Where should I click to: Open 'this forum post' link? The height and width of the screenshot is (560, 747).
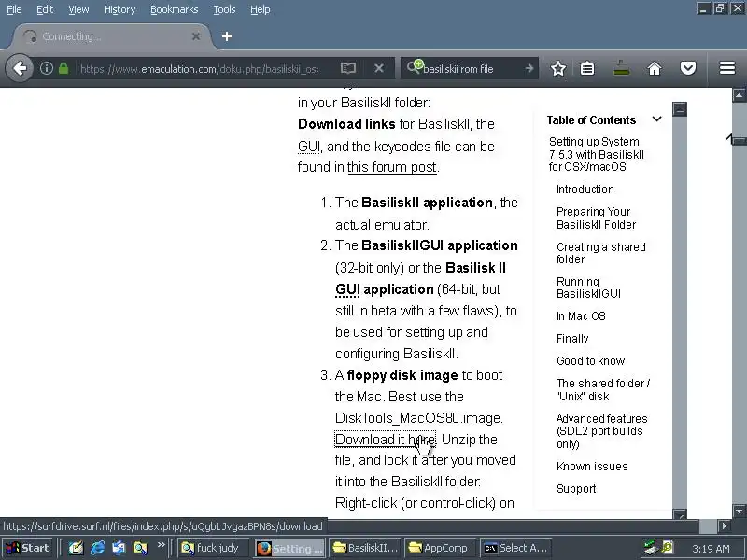[391, 167]
